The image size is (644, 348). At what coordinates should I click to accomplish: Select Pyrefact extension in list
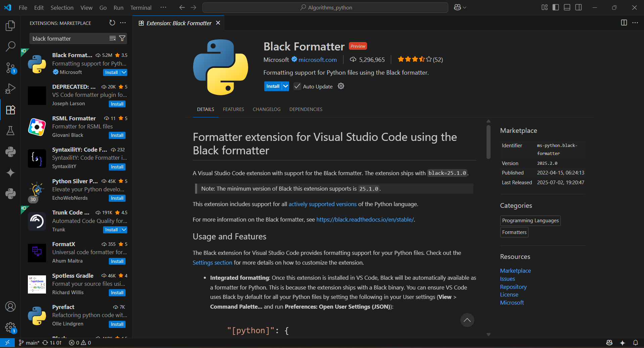77,315
